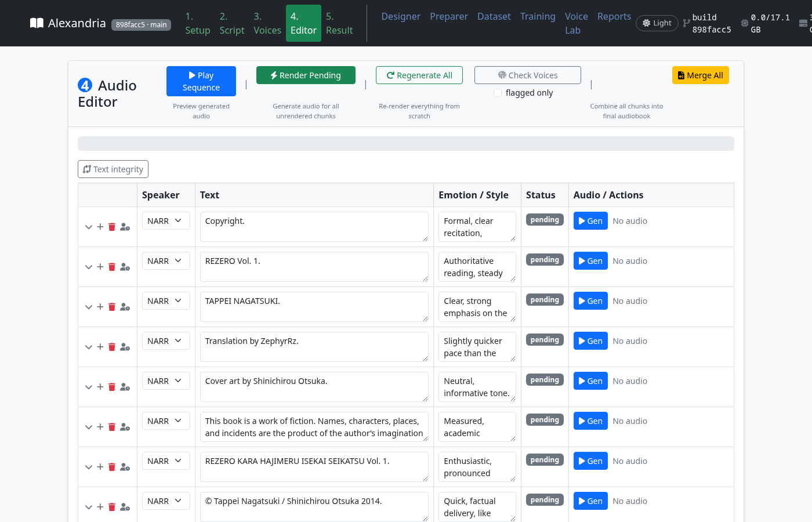
Task: Open speaker dropdown for REZERO Vol. 1. row
Action: pyautogui.click(x=166, y=261)
